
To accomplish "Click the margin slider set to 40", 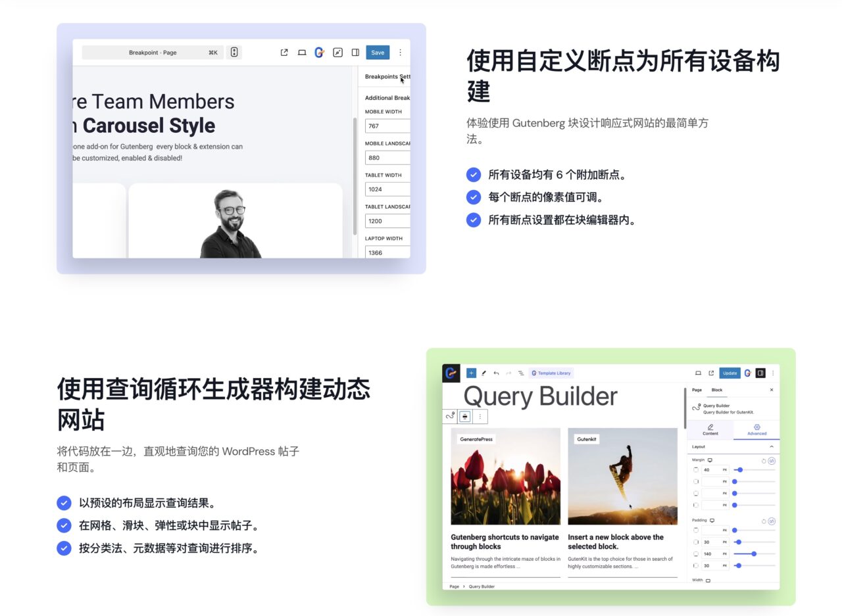I will pyautogui.click(x=754, y=470).
